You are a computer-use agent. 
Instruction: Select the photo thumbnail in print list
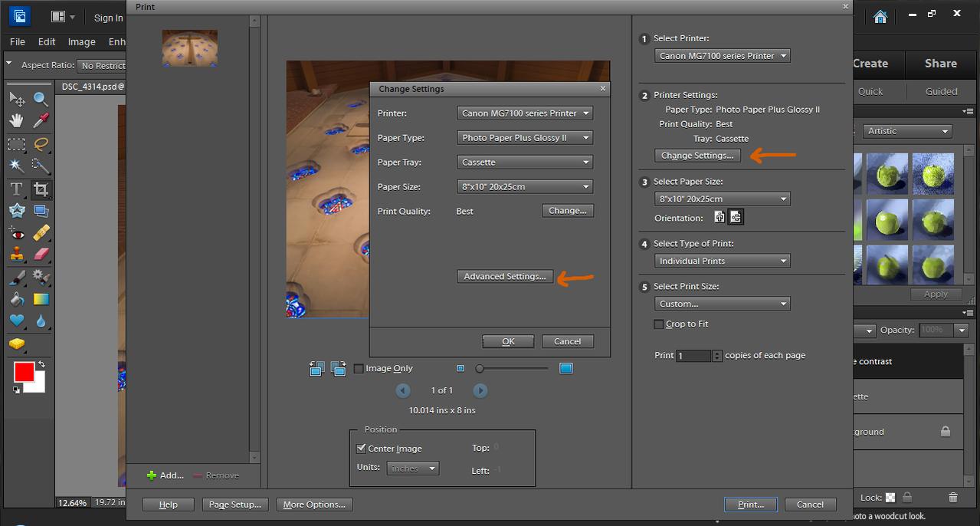[190, 48]
